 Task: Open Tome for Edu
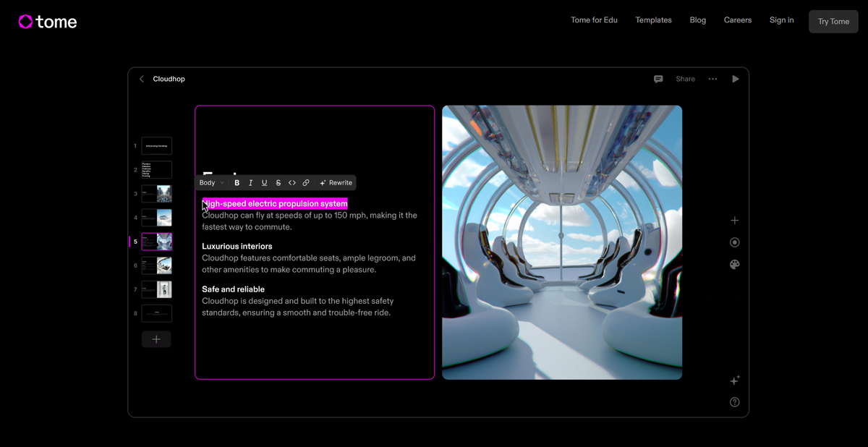(594, 20)
